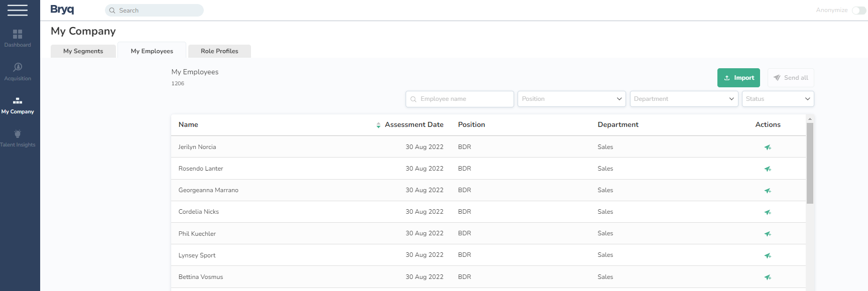
Task: Open Acquisition section in sidebar
Action: 18,72
